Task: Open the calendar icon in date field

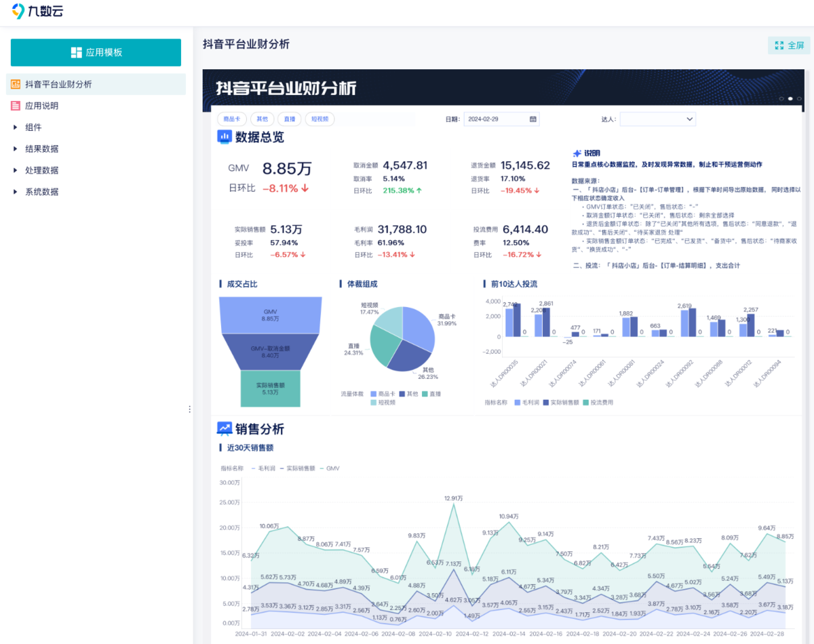Action: point(533,119)
